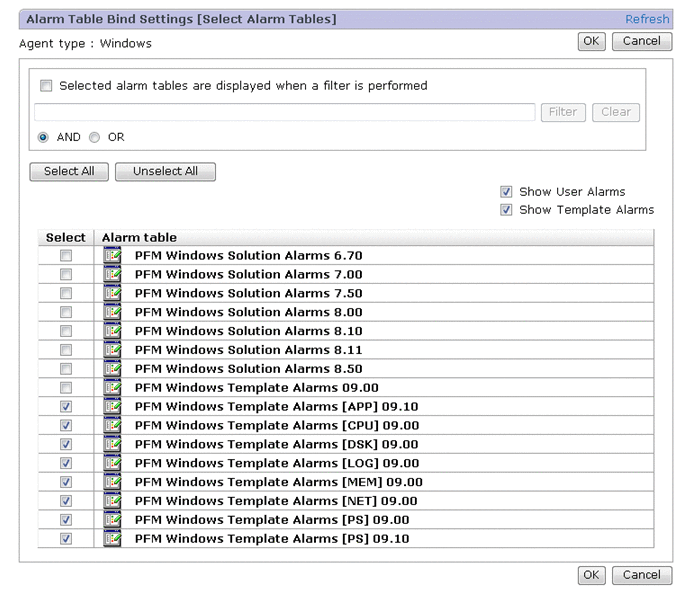
Task: Select the OR filter radio button
Action: 94,138
